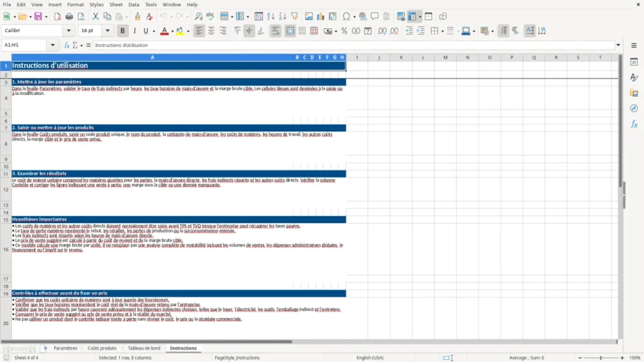Run the spelling check
644x362 pixels.
click(x=210, y=16)
